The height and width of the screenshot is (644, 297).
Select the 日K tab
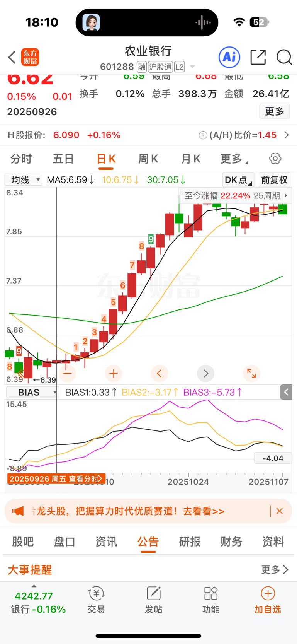106,159
